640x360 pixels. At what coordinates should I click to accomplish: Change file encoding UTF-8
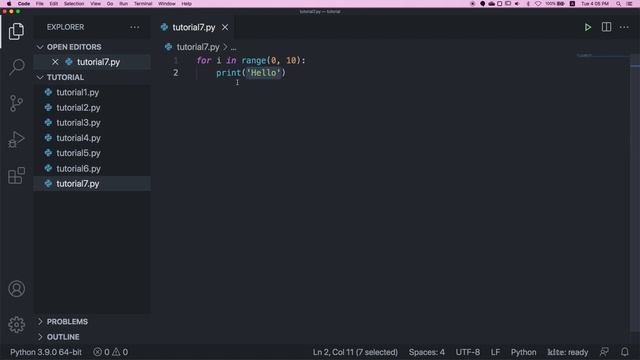click(468, 352)
